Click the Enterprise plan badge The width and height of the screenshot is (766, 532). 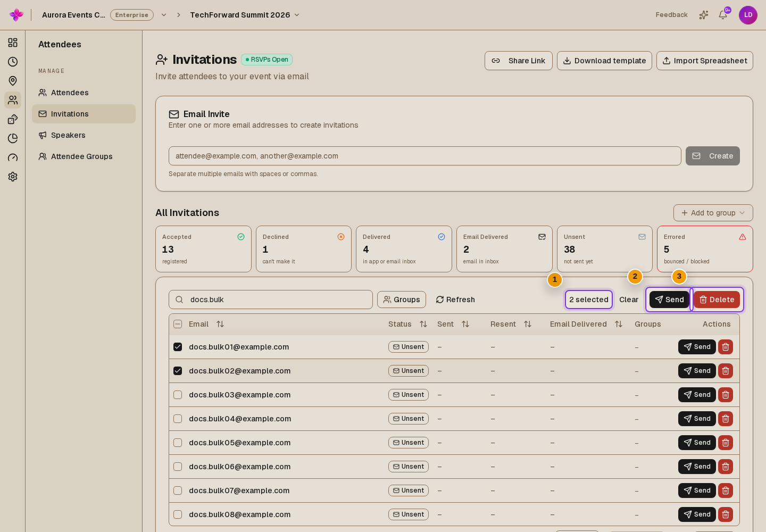click(132, 15)
